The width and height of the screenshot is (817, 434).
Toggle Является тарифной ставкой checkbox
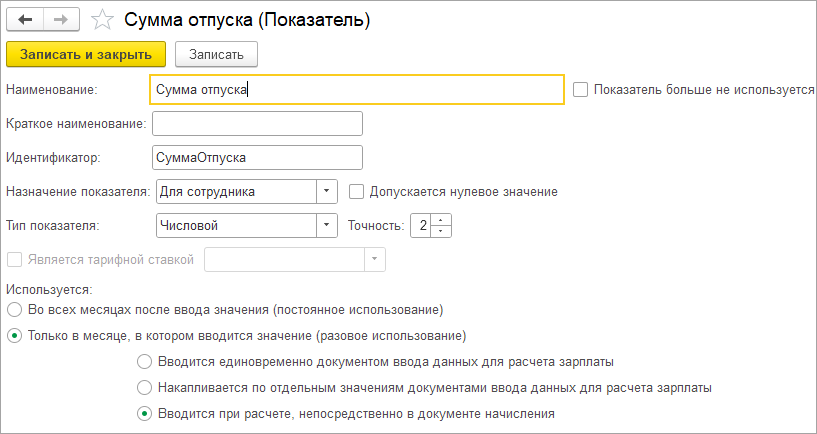tap(14, 259)
